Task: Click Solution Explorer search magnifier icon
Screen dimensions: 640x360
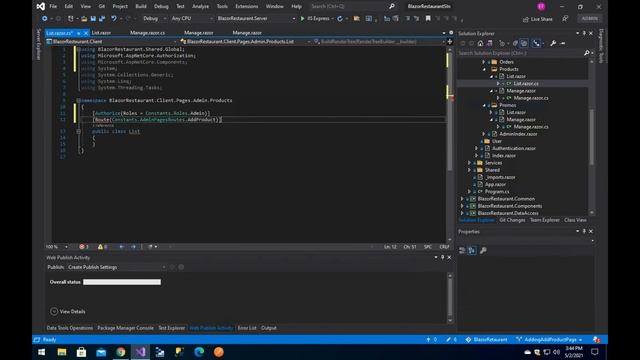Action: [x=587, y=53]
